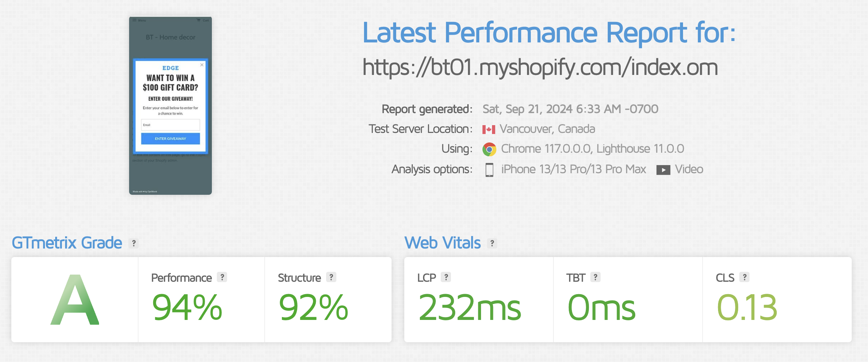Click the Web Vitals heading

[x=442, y=243]
